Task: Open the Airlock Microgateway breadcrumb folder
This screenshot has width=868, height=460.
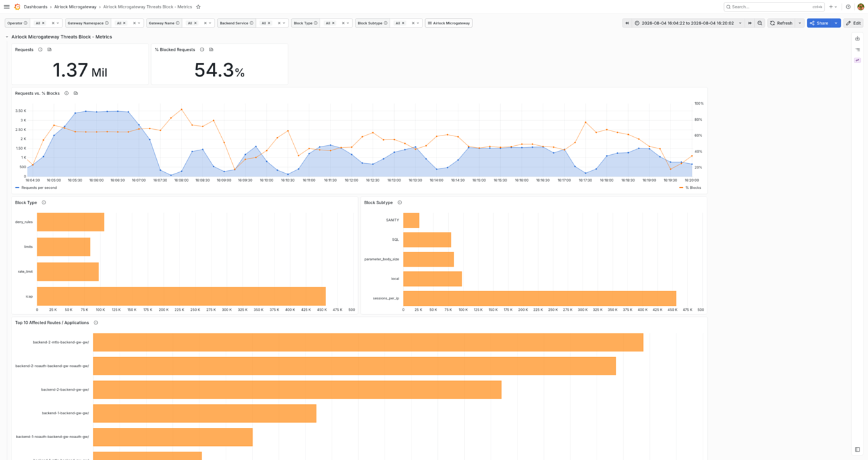Action: coord(75,7)
